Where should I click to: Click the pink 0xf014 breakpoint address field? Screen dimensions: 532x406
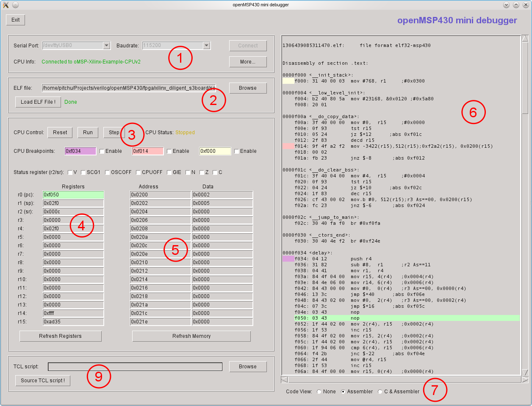(x=147, y=151)
